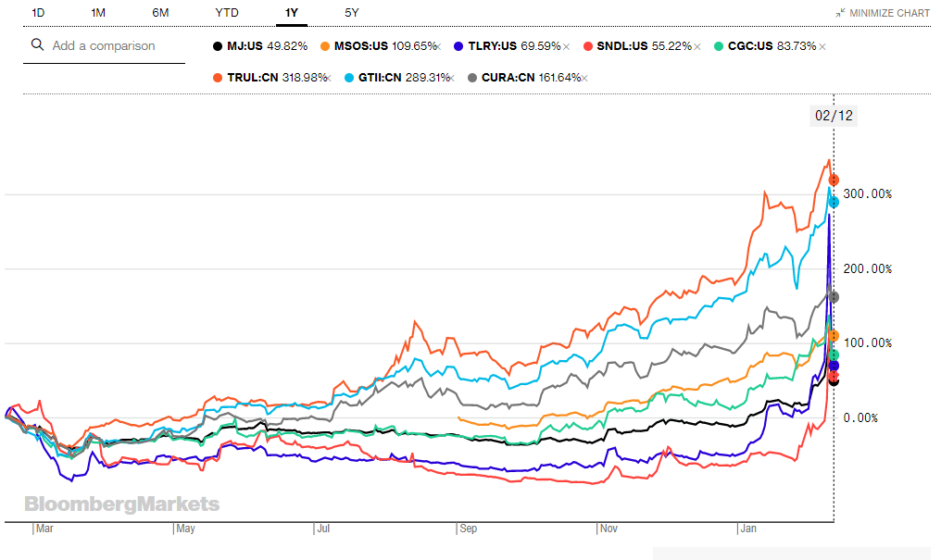
Task: Click the CURA:CN ticker label
Action: pyautogui.click(x=508, y=78)
